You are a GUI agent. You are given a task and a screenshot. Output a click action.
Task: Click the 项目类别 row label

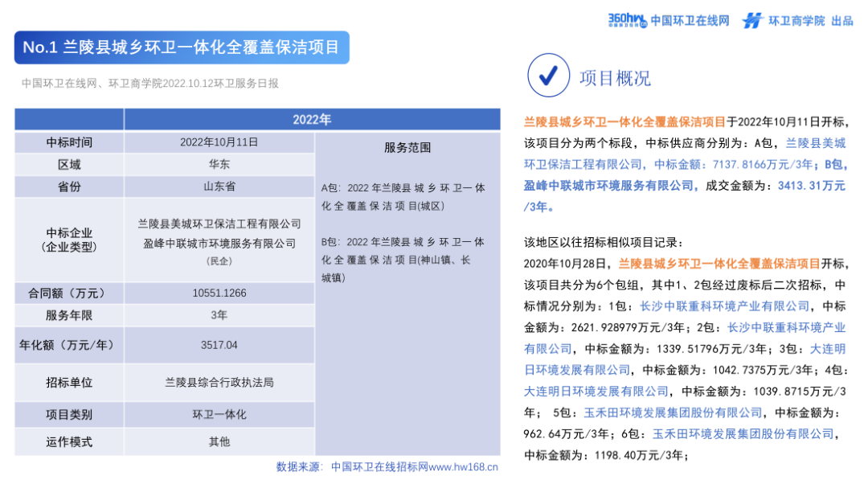pos(69,414)
